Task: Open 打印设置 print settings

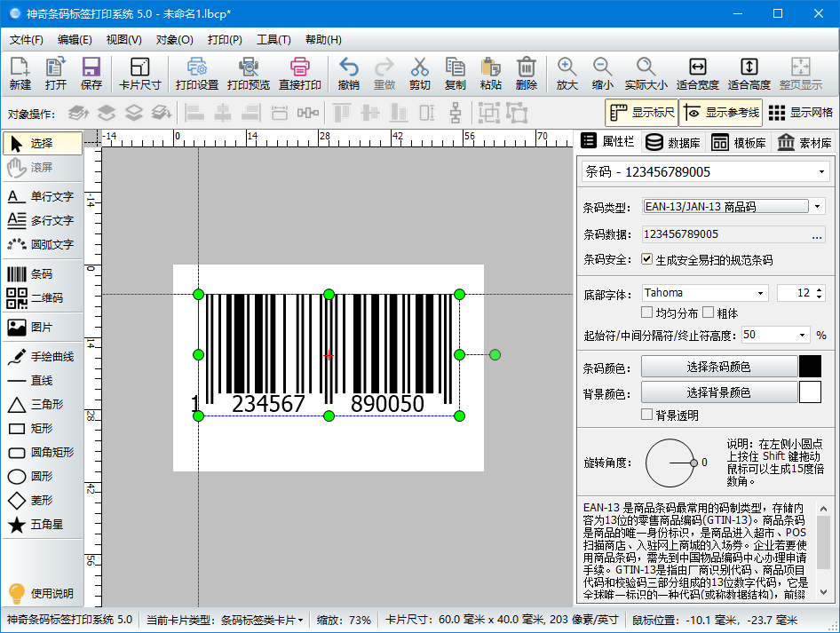Action: (197, 74)
